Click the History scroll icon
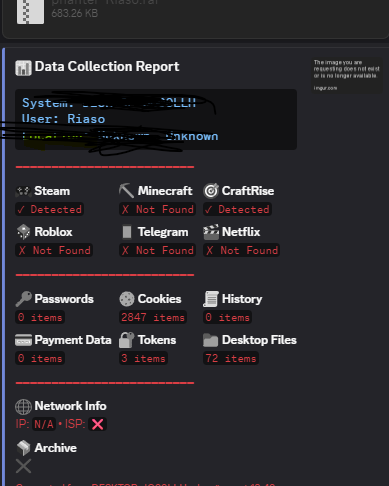The width and height of the screenshot is (389, 486). click(x=211, y=299)
